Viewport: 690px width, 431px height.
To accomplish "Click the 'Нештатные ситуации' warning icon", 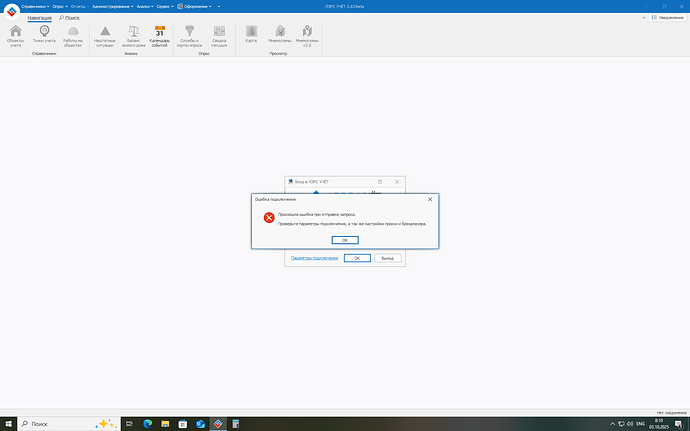I will [x=105, y=35].
